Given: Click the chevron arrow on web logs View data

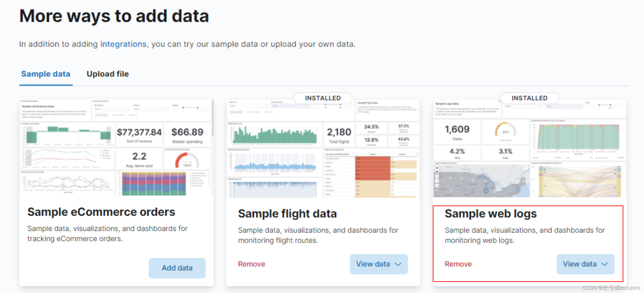Looking at the screenshot, I should pyautogui.click(x=605, y=264).
